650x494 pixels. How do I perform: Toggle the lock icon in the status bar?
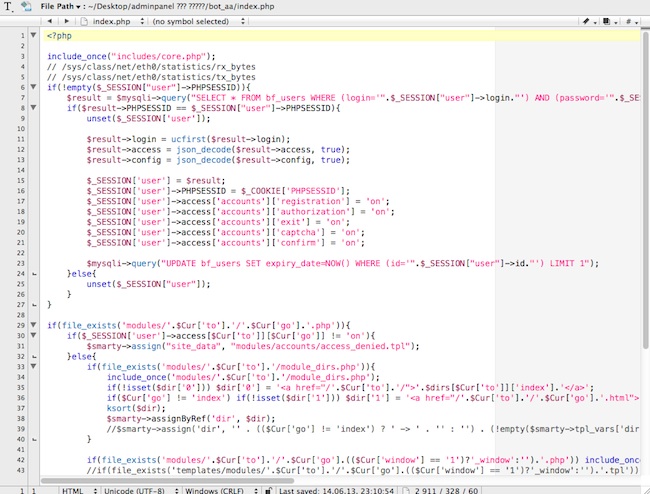[267, 489]
